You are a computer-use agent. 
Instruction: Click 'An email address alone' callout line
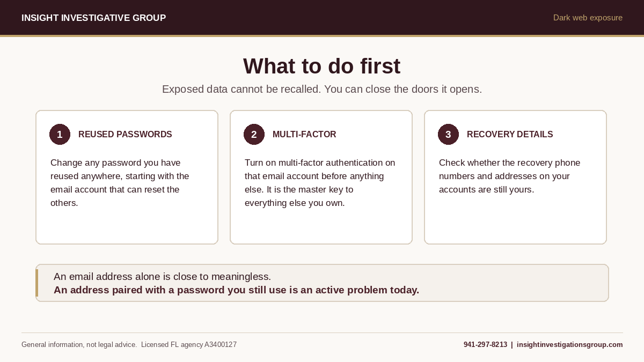[162, 277]
